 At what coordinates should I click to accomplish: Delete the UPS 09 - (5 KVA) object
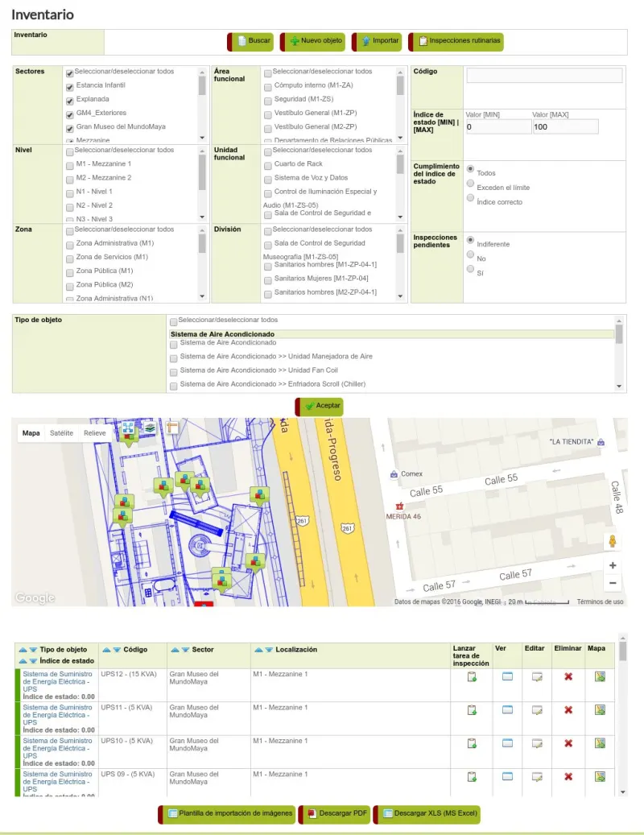tap(568, 776)
